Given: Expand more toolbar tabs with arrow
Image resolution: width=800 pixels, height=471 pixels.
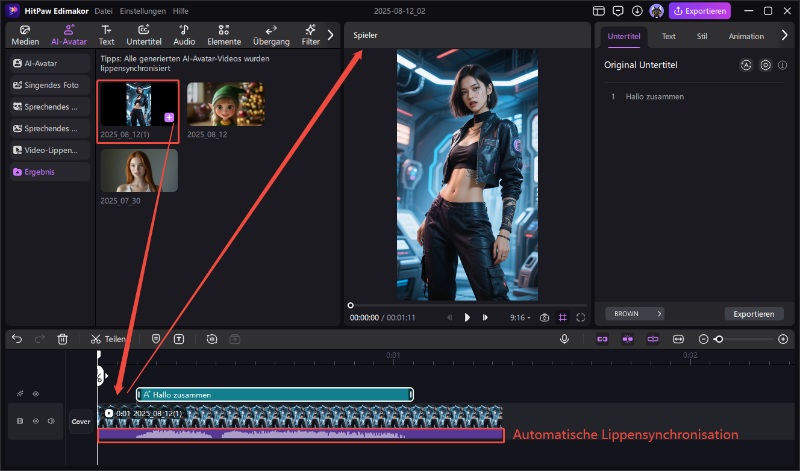Looking at the screenshot, I should click(x=330, y=35).
